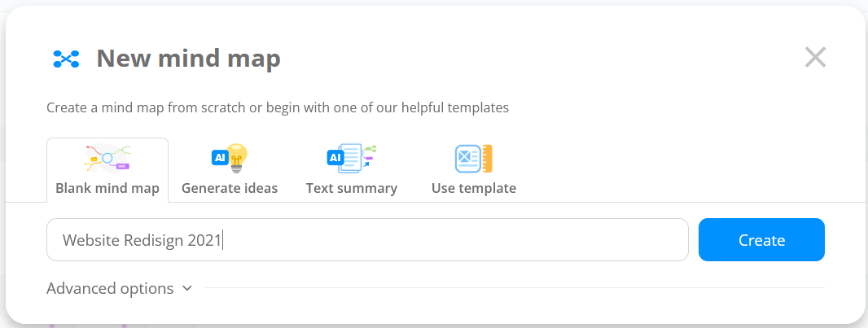
Task: Close the New mind map dialog
Action: (815, 57)
